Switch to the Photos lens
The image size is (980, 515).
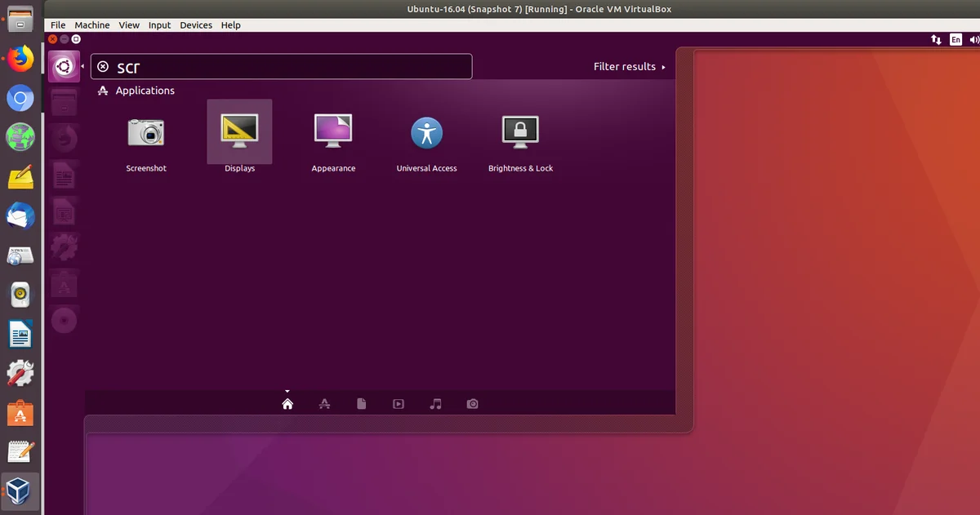click(x=472, y=403)
